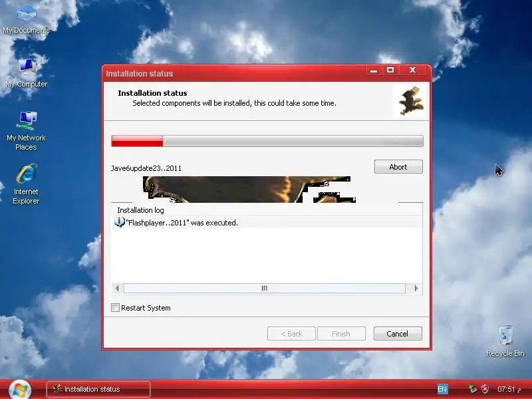This screenshot has width=532, height=399.
Task: Open My Documents desktop icon
Action: click(26, 20)
